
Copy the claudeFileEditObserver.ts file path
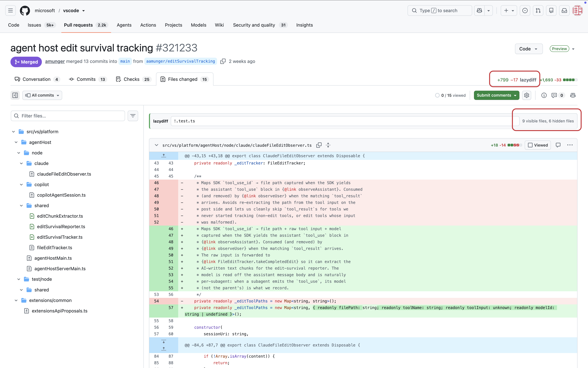point(319,145)
